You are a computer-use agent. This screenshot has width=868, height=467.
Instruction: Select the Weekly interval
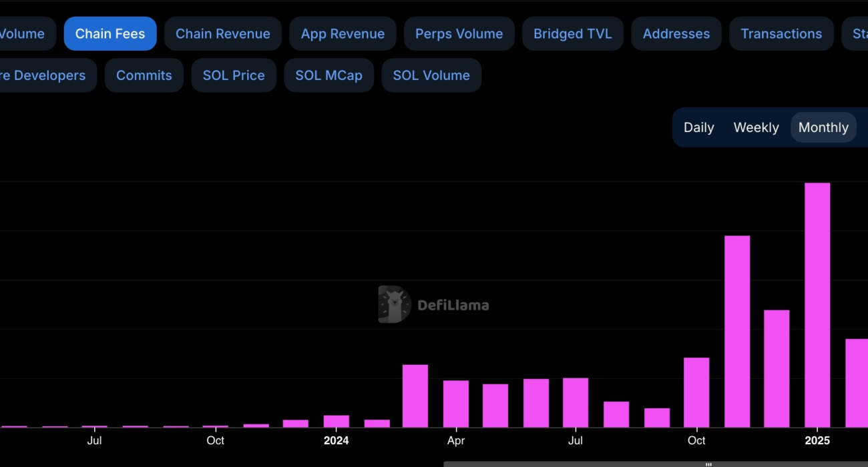click(x=756, y=127)
